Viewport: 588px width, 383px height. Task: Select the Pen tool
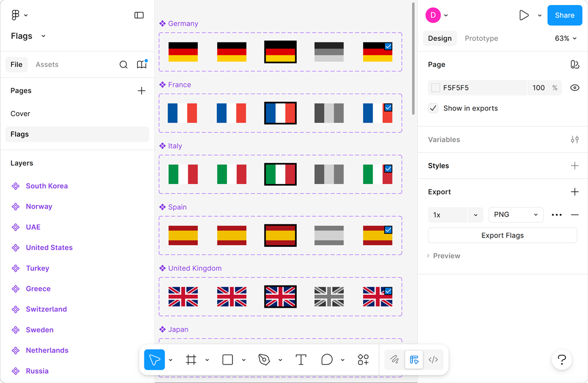(x=264, y=360)
